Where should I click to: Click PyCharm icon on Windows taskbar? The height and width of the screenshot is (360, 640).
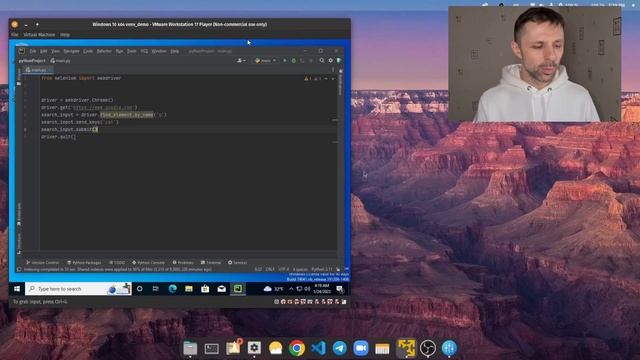[x=238, y=289]
